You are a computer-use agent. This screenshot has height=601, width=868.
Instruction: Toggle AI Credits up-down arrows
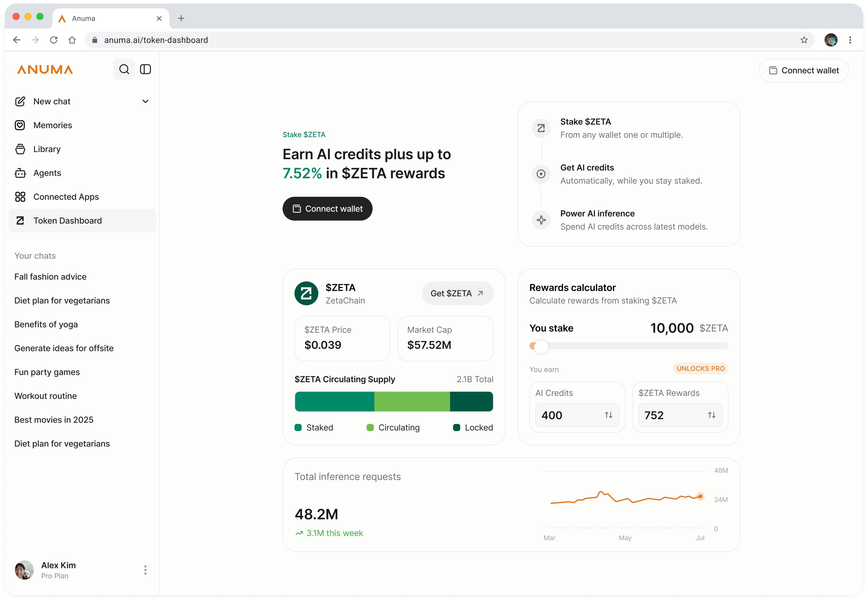pos(608,415)
